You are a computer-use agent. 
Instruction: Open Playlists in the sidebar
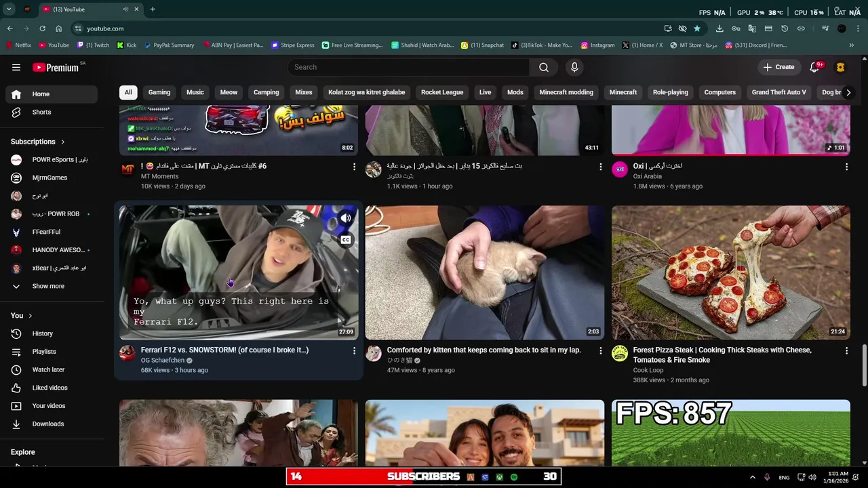point(52,352)
